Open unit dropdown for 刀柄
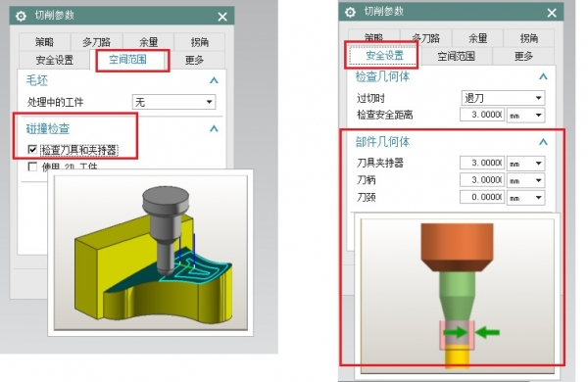The height and width of the screenshot is (382, 588). pyautogui.click(x=525, y=180)
